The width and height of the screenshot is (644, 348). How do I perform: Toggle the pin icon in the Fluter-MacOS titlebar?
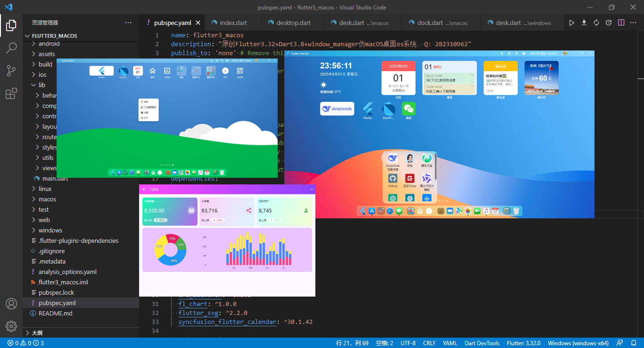pyautogui.click(x=516, y=53)
